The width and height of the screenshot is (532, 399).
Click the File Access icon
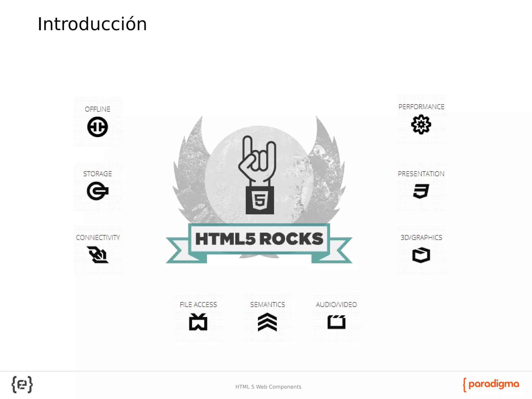tap(198, 322)
